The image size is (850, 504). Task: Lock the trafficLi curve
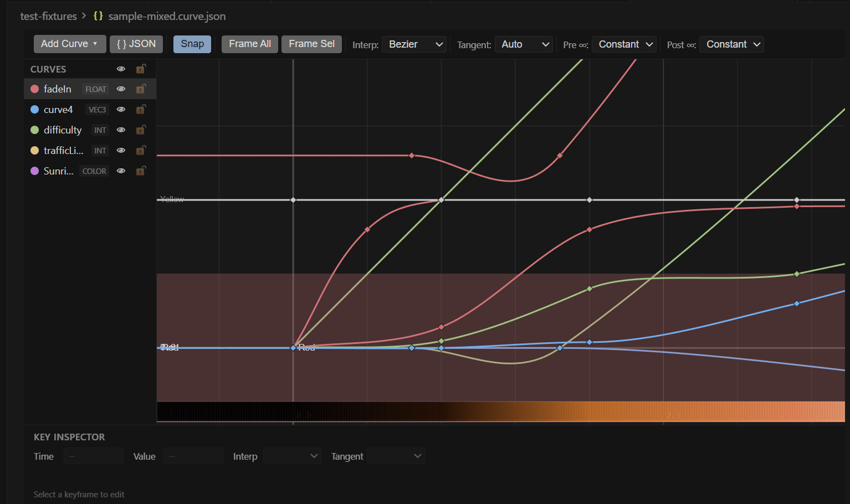141,150
